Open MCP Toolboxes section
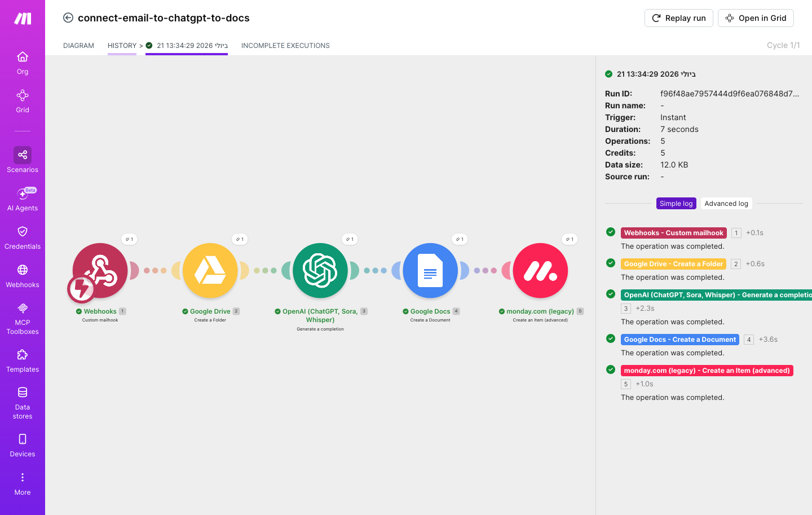This screenshot has width=812, height=515. (x=23, y=319)
